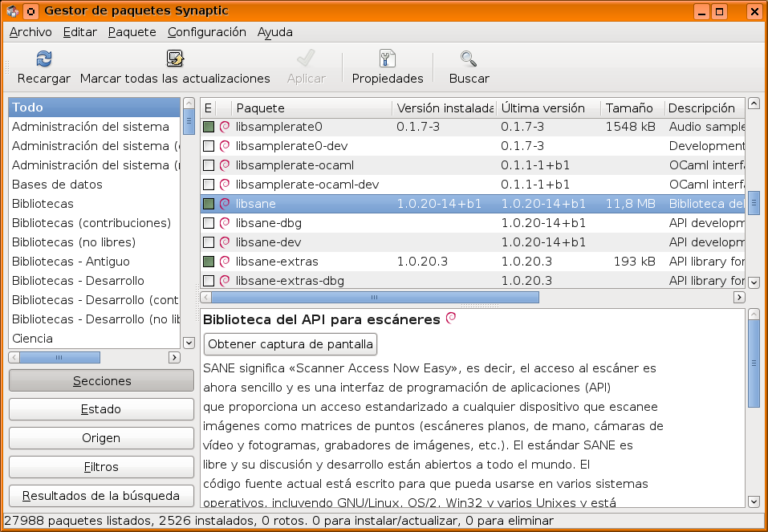
Task: Click Debian swirl icon of libsane-dbg row
Action: pos(225,223)
